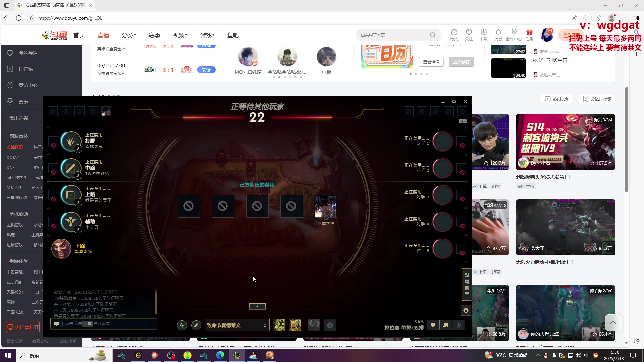
Task: Open the League of Legends taskbar icon
Action: pos(237,355)
